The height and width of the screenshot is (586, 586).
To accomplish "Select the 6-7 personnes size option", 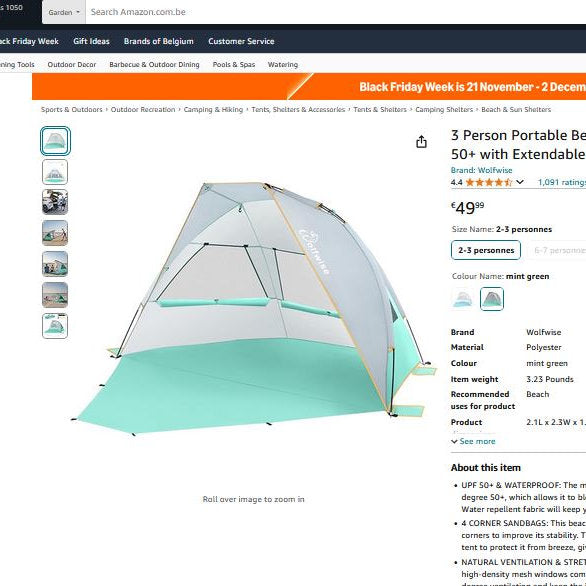I will [558, 250].
